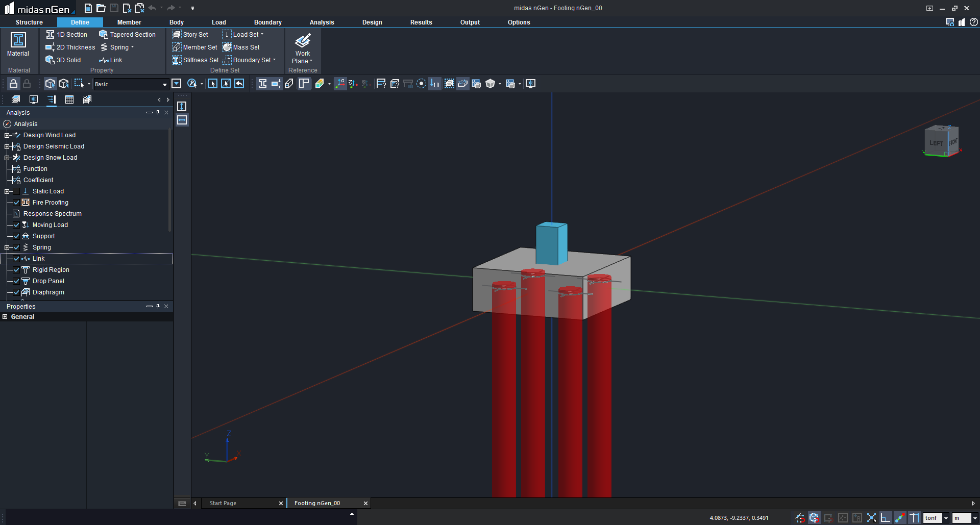Open the Stiffness Set tool
980x525 pixels.
point(195,60)
